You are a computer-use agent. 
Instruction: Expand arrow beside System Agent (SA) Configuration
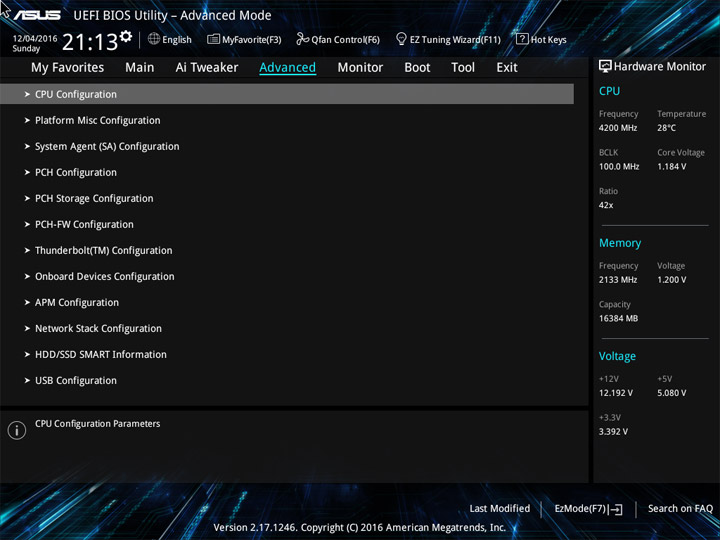click(27, 146)
